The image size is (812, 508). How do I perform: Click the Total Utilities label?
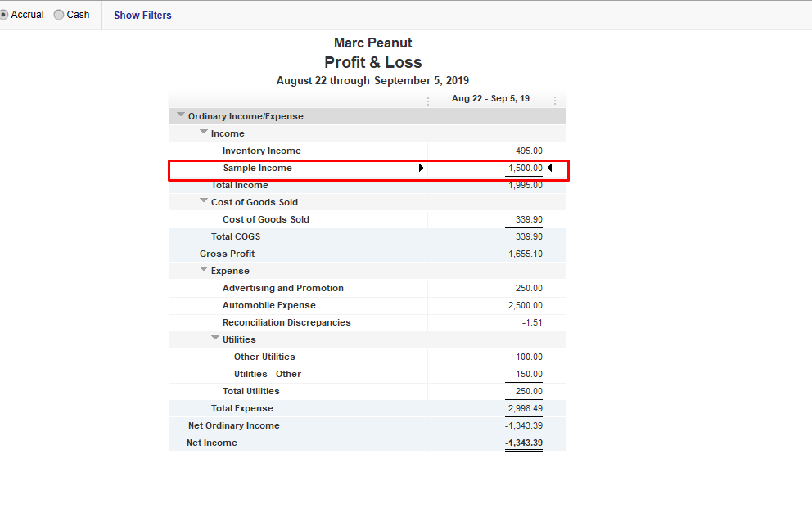click(250, 391)
